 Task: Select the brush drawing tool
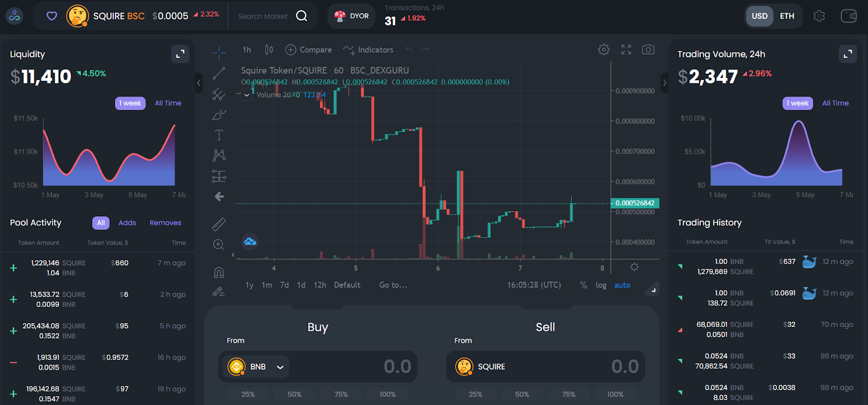point(219,114)
